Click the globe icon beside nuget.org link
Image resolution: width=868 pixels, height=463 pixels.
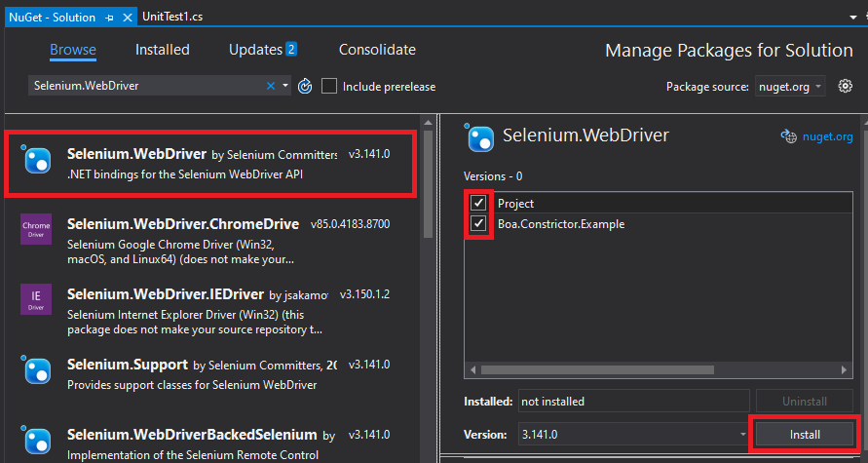click(x=788, y=136)
